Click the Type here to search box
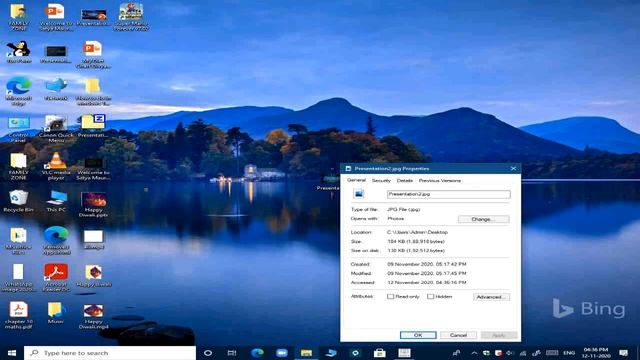The height and width of the screenshot is (360, 640). 110,353
